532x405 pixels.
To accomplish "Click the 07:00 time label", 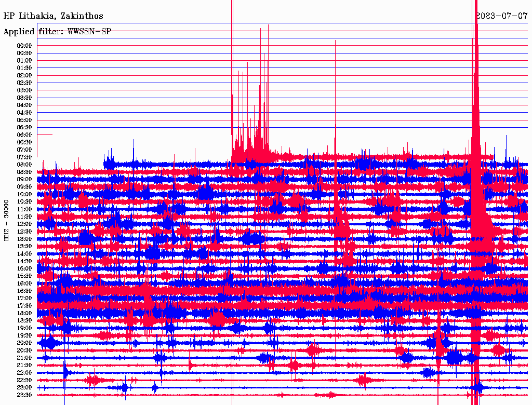I will (24, 150).
